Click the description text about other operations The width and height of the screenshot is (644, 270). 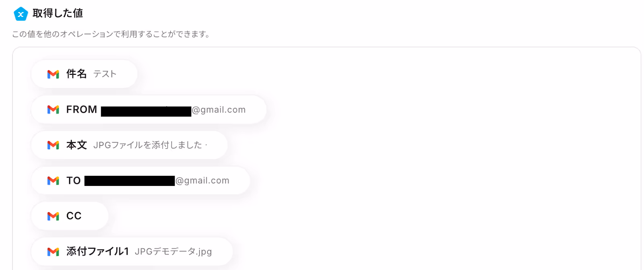pyautogui.click(x=111, y=34)
